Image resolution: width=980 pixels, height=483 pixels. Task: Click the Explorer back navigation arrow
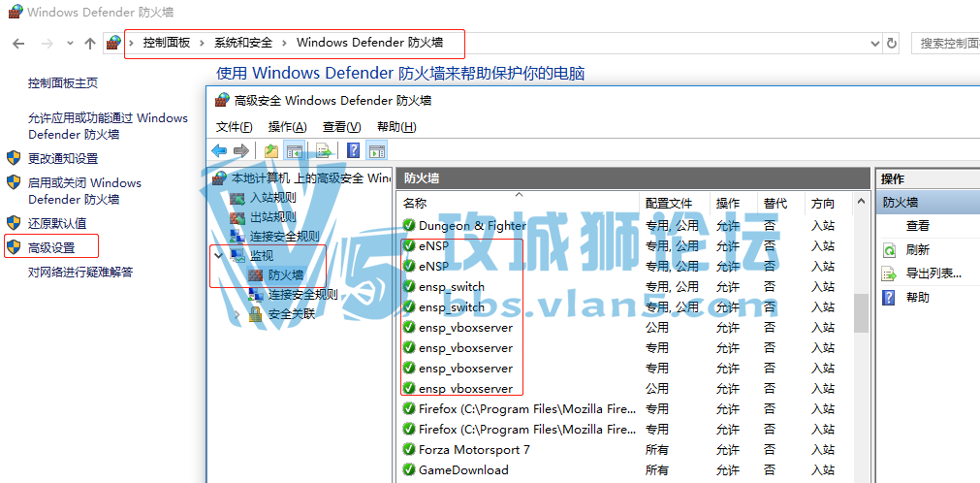(x=18, y=44)
